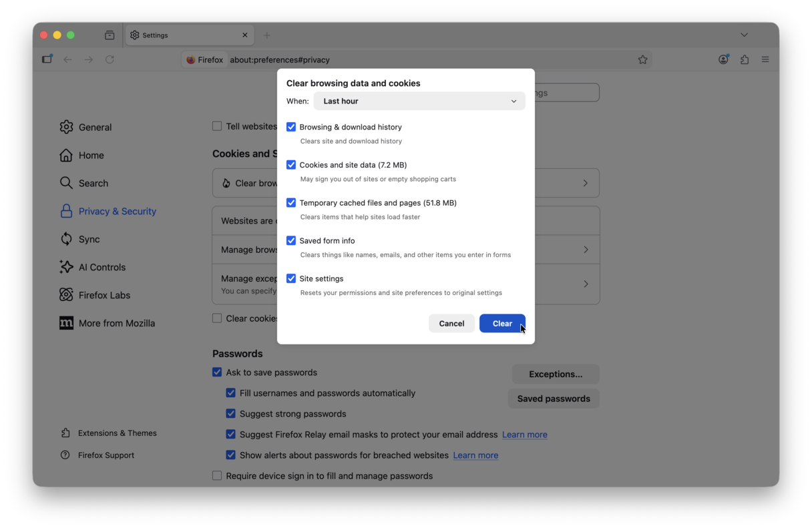The image size is (812, 530).
Task: Click the Sync icon in the sidebar
Action: point(66,239)
